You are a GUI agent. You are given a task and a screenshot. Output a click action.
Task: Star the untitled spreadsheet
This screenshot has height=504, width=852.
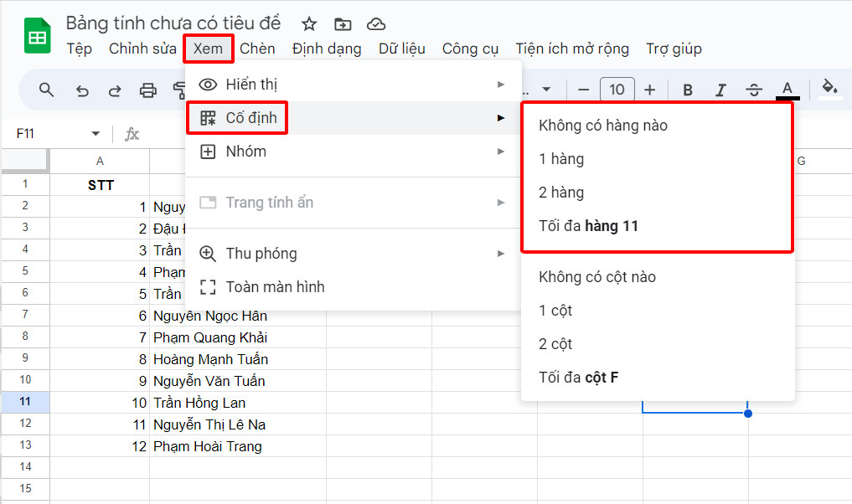[308, 23]
